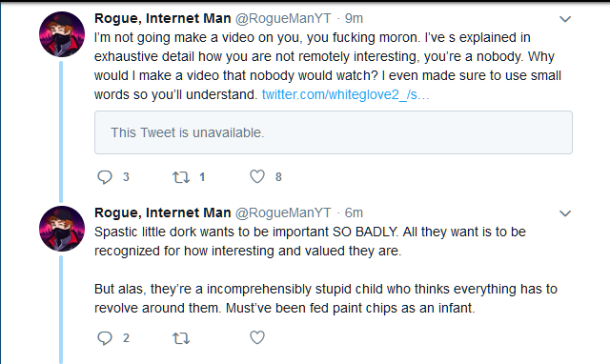Open profile avatar beside the 6m tweet

pyautogui.click(x=62, y=229)
